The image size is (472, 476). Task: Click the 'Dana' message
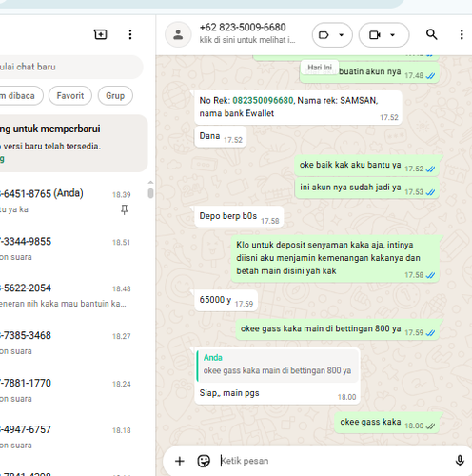[x=220, y=136]
